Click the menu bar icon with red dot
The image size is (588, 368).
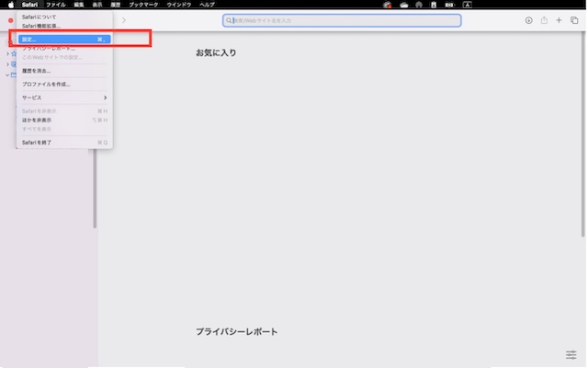click(387, 5)
